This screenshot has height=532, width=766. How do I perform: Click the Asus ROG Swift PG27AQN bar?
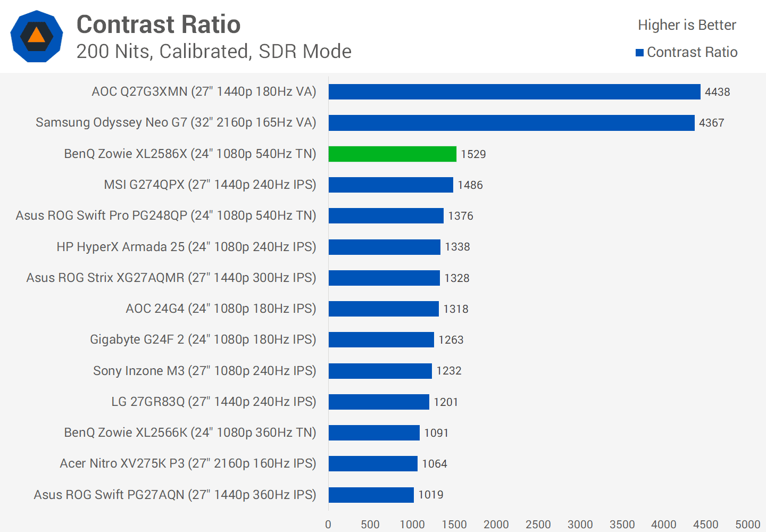(371, 495)
